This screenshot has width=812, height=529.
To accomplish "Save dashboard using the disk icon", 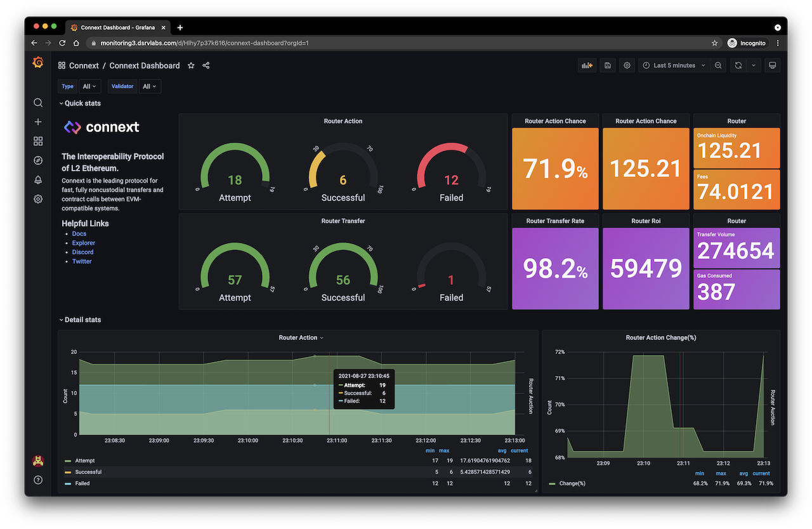I will click(x=608, y=65).
